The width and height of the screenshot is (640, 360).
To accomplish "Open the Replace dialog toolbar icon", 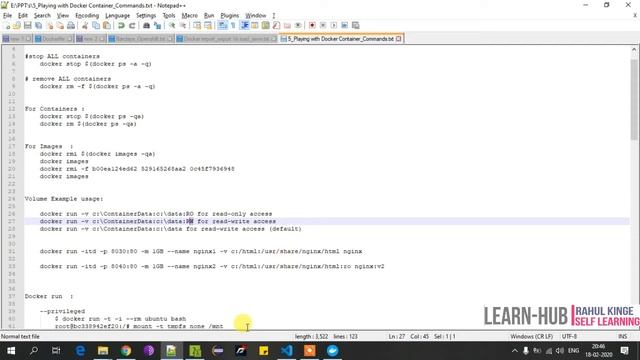I will (x=157, y=25).
